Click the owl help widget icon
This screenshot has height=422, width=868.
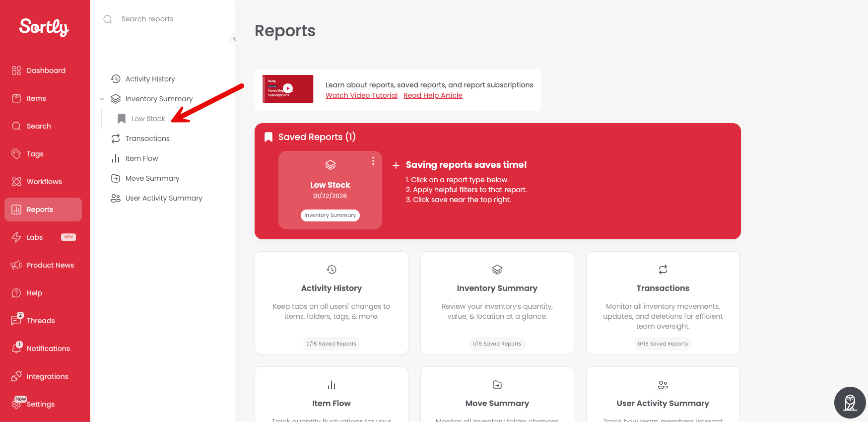pos(850,403)
